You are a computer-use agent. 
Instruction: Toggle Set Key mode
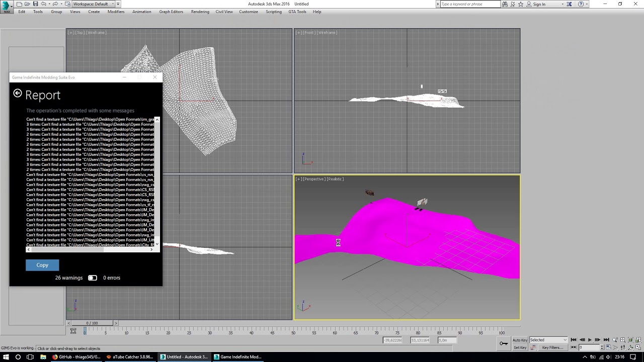[x=520, y=347]
